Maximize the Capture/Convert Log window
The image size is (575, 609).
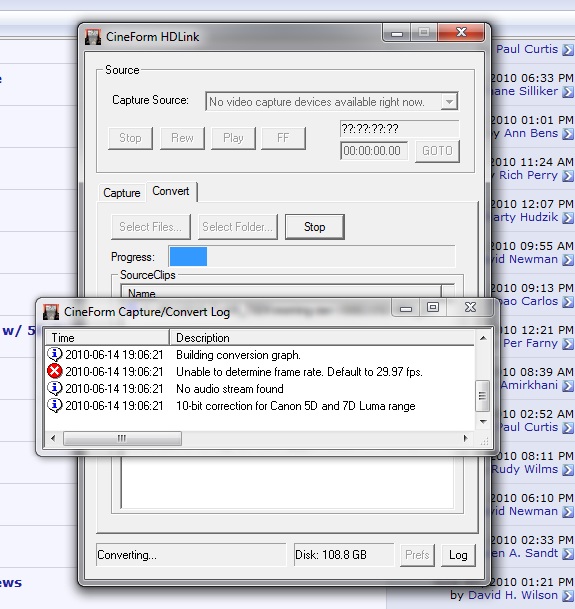(433, 308)
